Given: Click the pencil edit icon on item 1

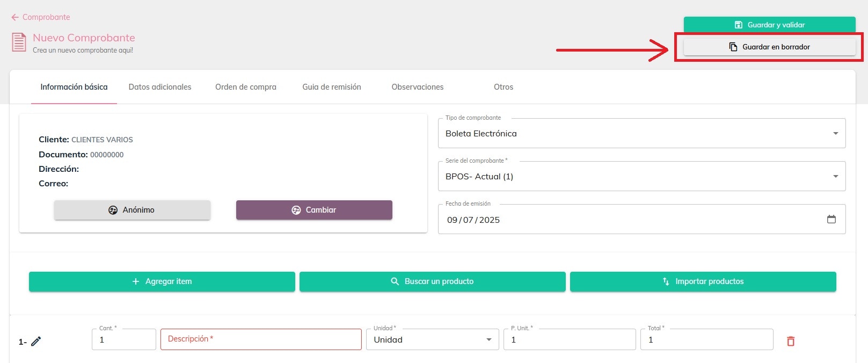Looking at the screenshot, I should [36, 341].
